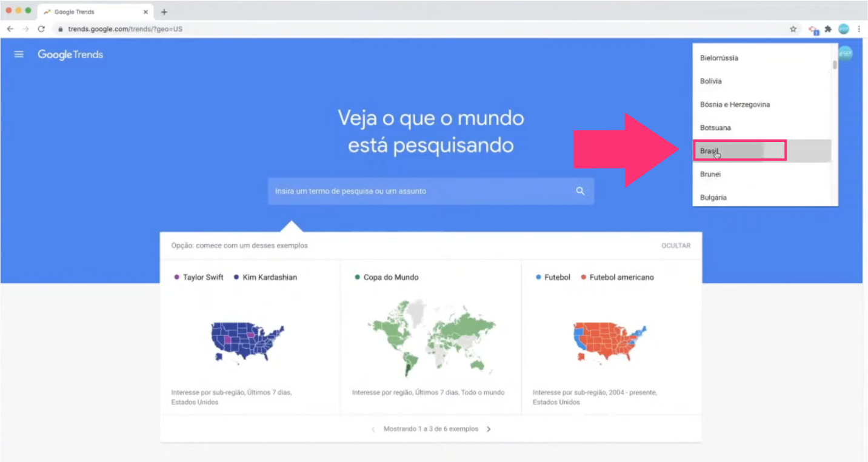Click the red extension icon with badge
Viewport: 868px width, 462px height.
click(x=814, y=29)
